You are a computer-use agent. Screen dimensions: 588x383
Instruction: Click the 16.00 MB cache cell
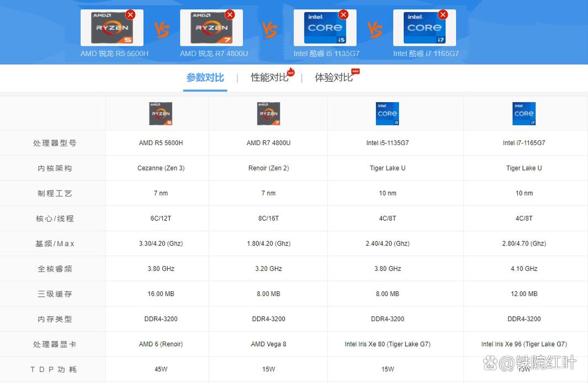coord(161,294)
